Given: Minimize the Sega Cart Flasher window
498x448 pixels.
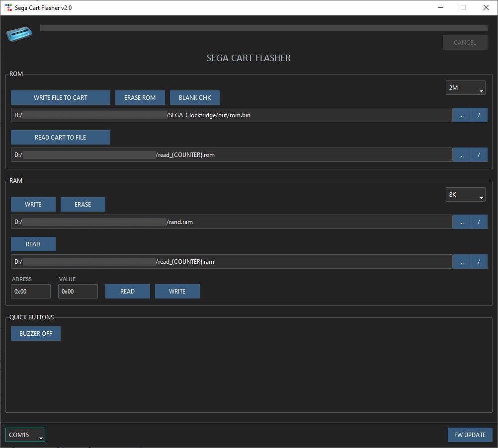Looking at the screenshot, I should [x=440, y=7].
